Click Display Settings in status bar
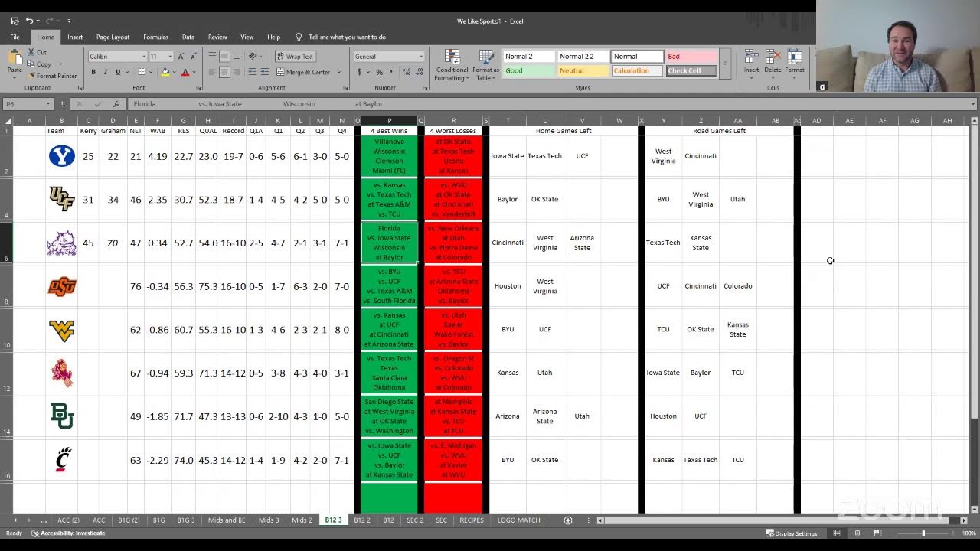The height and width of the screenshot is (551, 980). [792, 533]
